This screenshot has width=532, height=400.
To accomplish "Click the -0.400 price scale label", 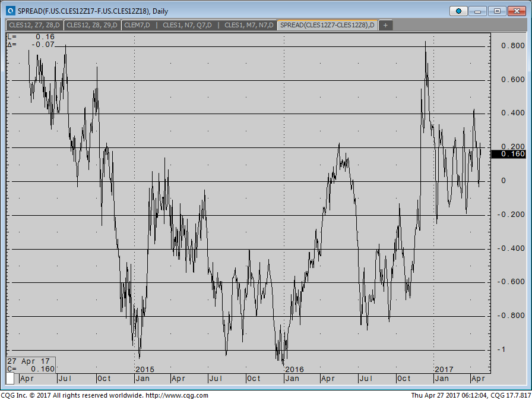I will tap(511, 248).
